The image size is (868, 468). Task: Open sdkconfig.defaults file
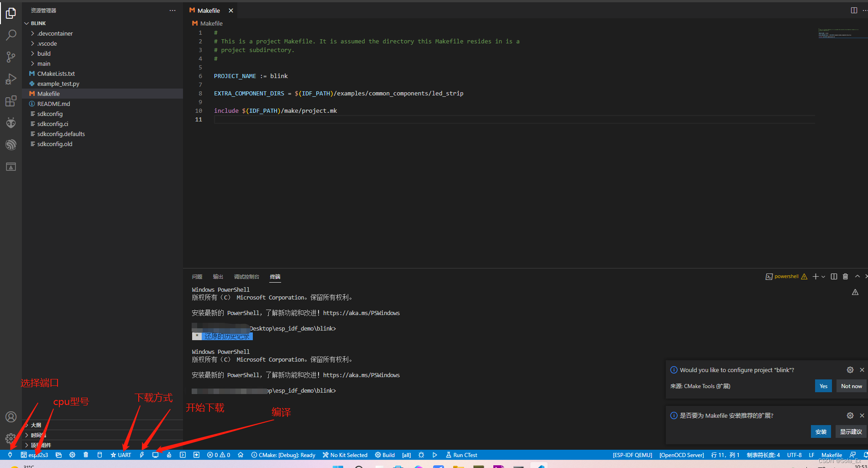coord(61,134)
